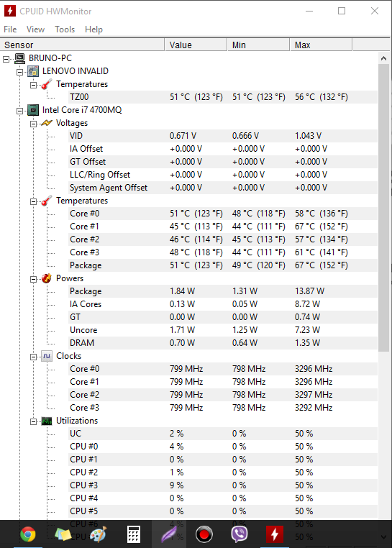Screen dimensions: 392x548
Task: Click the Max column header
Action: (x=321, y=45)
